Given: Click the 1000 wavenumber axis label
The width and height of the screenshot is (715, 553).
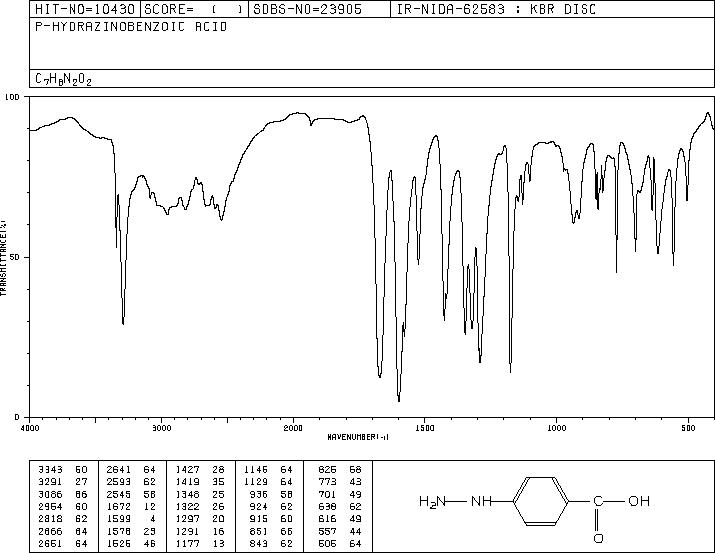Looking at the screenshot, I should pos(556,428).
